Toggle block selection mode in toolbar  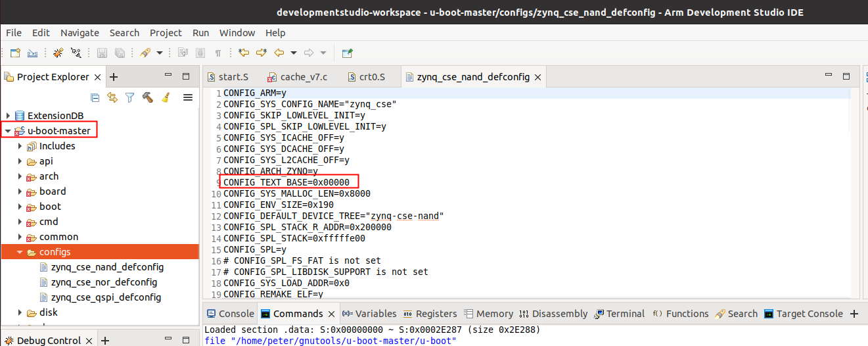[x=200, y=53]
